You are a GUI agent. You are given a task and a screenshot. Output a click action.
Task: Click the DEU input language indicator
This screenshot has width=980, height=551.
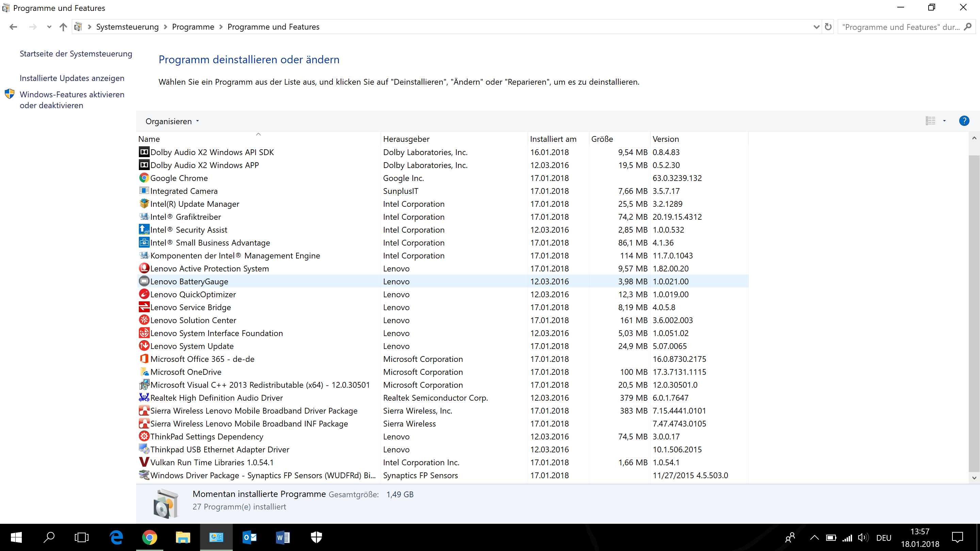click(x=883, y=538)
